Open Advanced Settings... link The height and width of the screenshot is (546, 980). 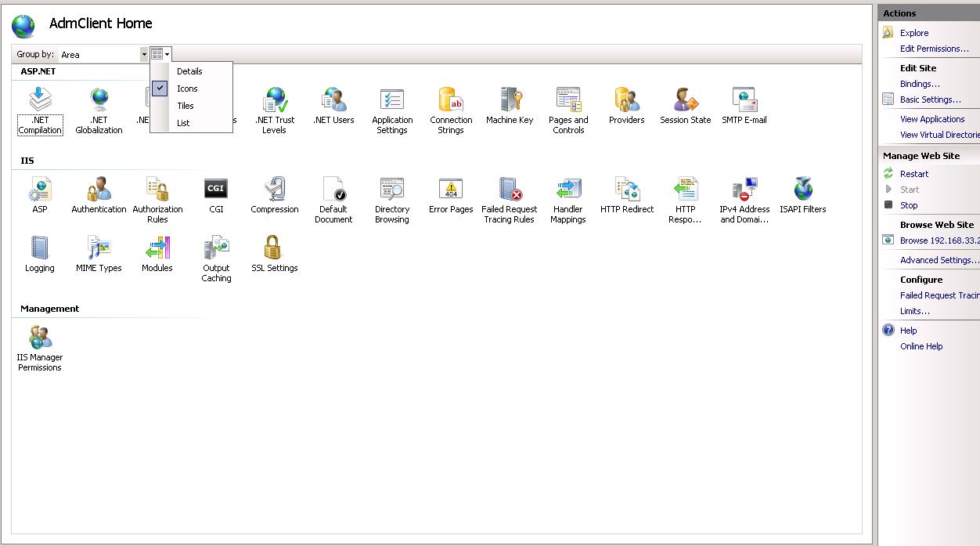(939, 260)
